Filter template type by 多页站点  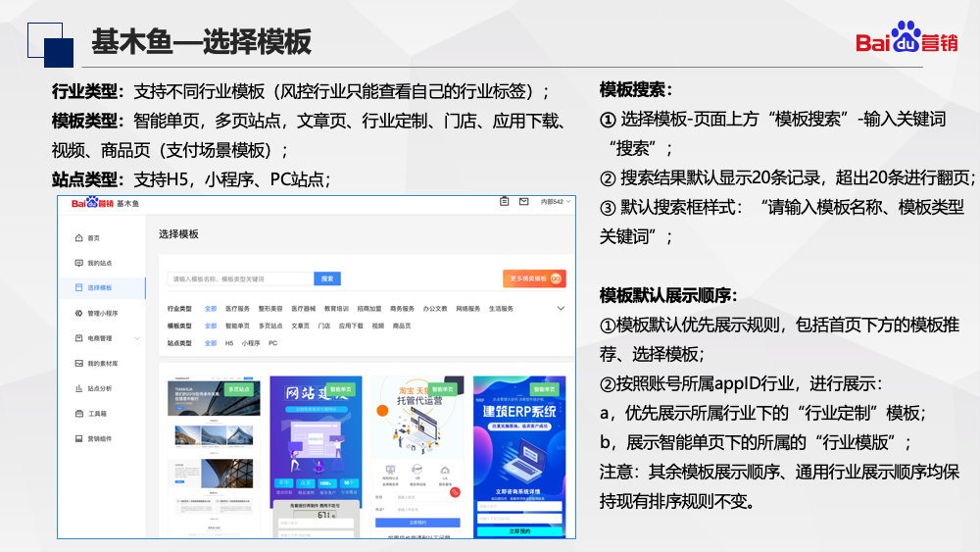(270, 326)
